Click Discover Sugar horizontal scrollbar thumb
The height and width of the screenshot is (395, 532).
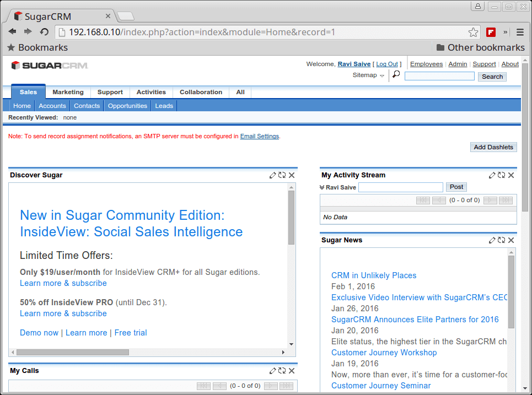pyautogui.click(x=73, y=352)
